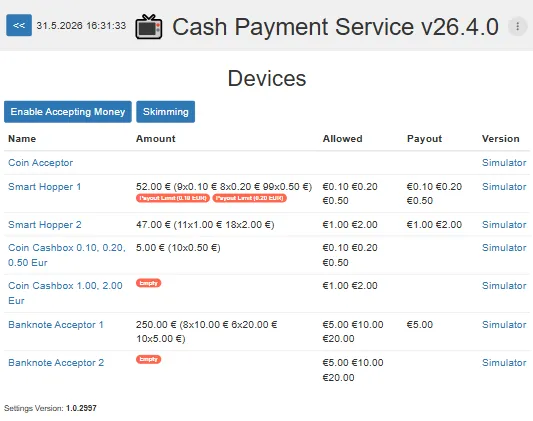533x421 pixels.
Task: Open the Smart Hopper 2 device link
Action: 45,225
